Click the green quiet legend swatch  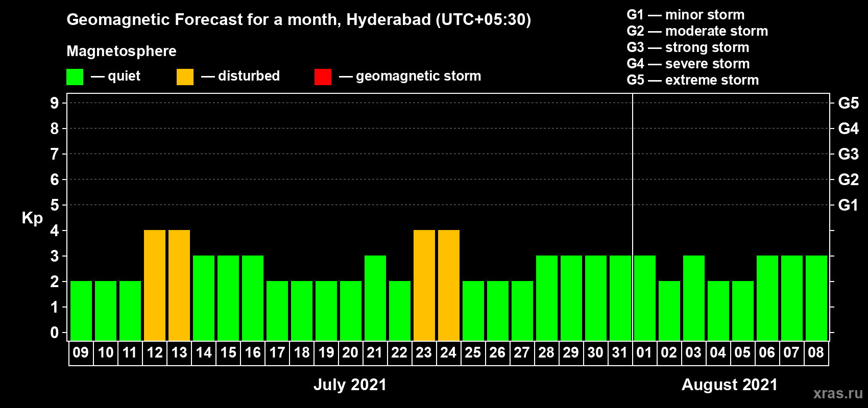(75, 77)
